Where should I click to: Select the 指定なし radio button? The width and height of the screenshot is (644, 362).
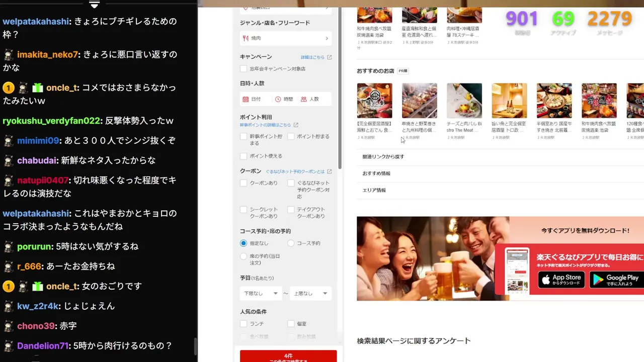[x=244, y=243]
